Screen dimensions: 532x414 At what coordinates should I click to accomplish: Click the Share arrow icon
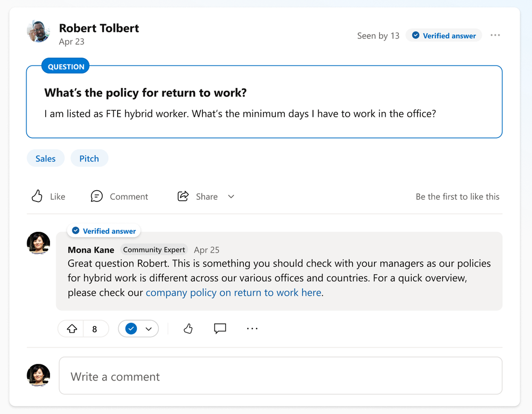tap(183, 197)
